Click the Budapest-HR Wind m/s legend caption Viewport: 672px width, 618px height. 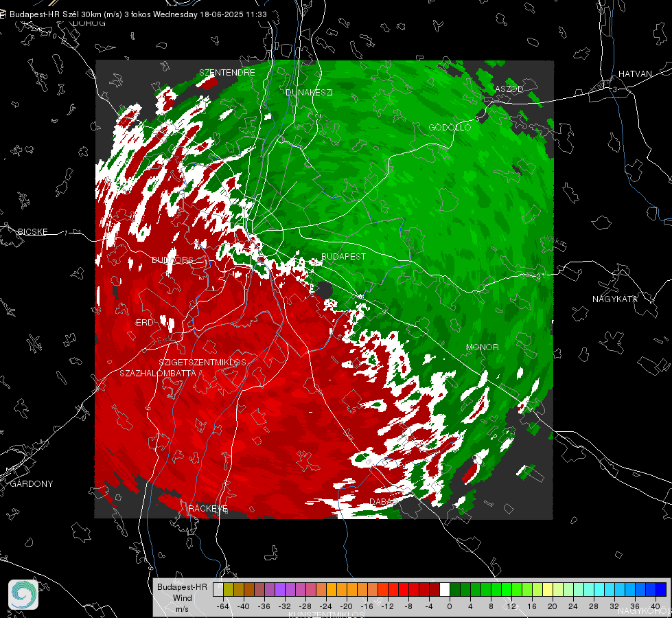(182, 597)
